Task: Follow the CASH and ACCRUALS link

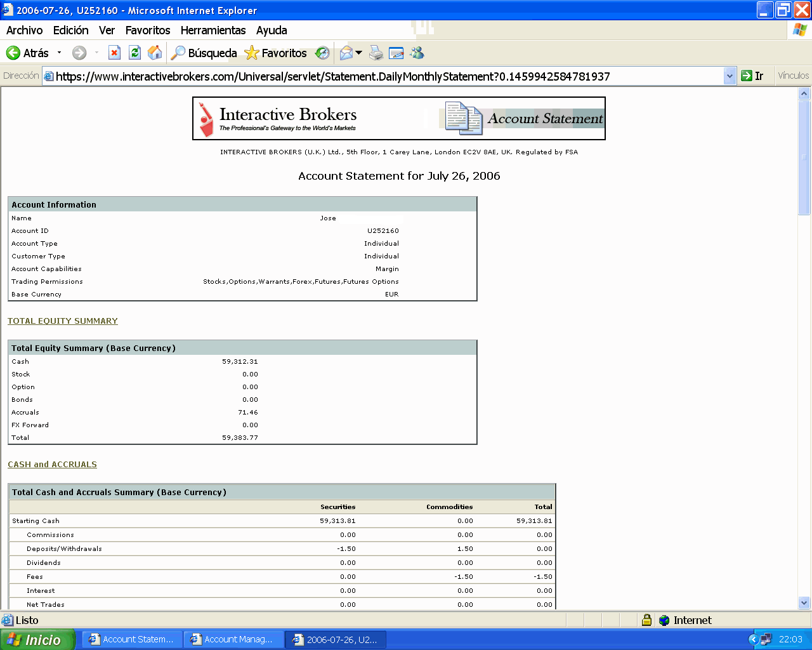Action: (52, 464)
